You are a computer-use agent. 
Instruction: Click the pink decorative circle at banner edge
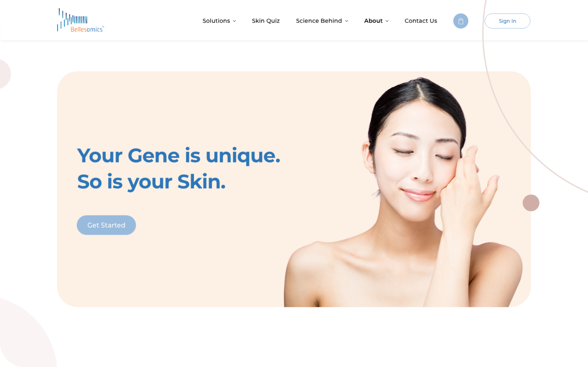click(531, 203)
